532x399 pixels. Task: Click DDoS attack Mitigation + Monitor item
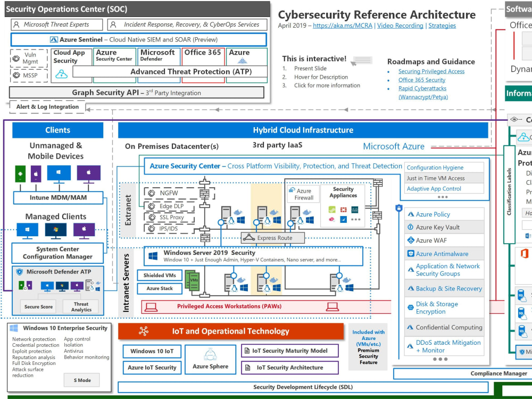pyautogui.click(x=444, y=346)
